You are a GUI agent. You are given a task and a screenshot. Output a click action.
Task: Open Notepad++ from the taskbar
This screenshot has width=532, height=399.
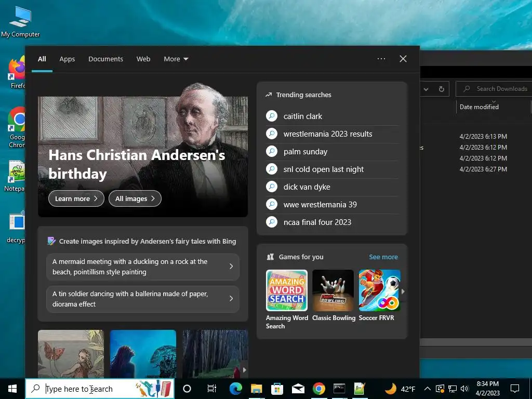click(x=360, y=389)
